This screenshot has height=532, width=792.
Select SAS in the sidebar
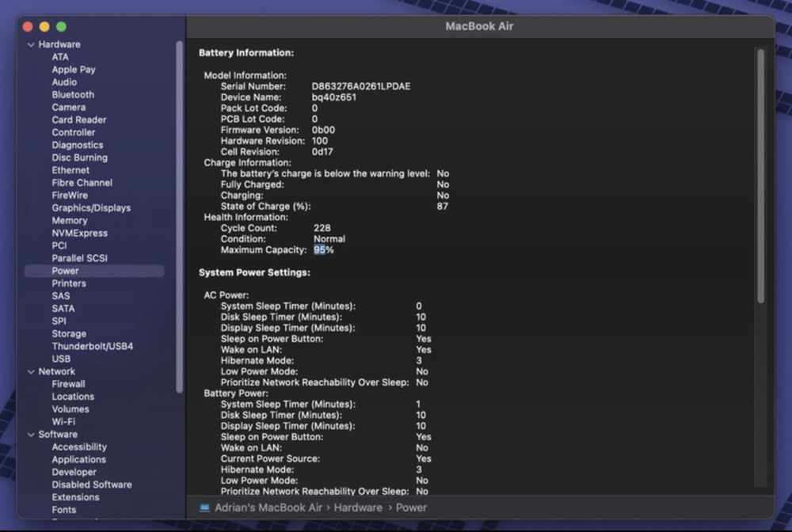click(61, 296)
